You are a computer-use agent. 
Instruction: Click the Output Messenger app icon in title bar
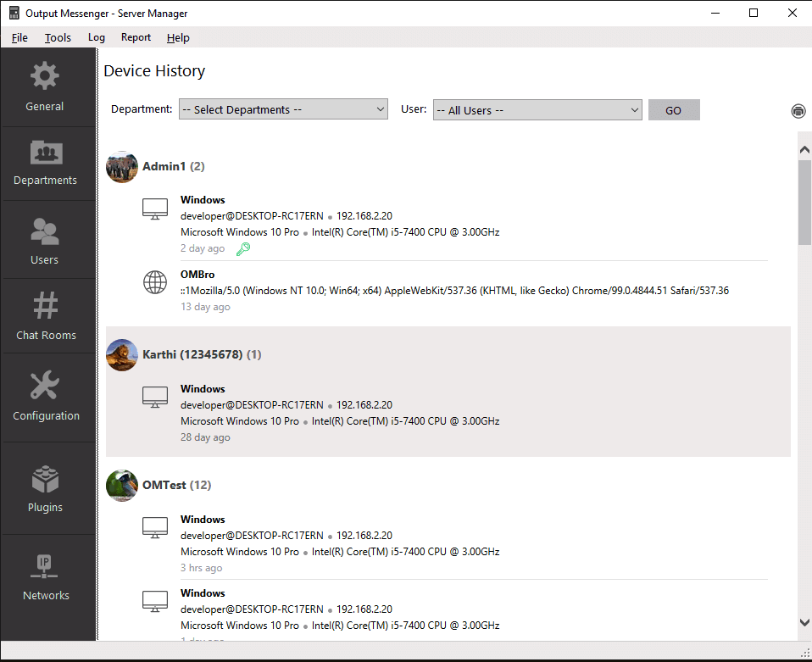pyautogui.click(x=14, y=13)
